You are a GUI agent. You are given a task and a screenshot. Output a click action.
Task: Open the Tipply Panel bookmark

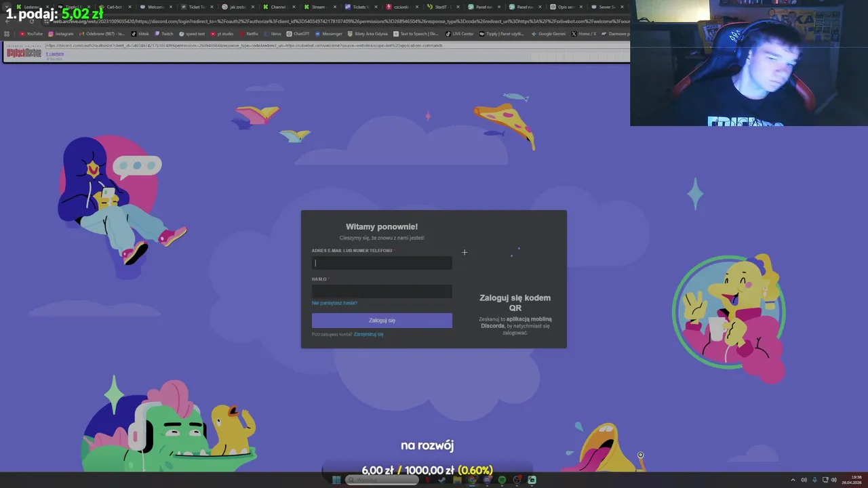[502, 34]
